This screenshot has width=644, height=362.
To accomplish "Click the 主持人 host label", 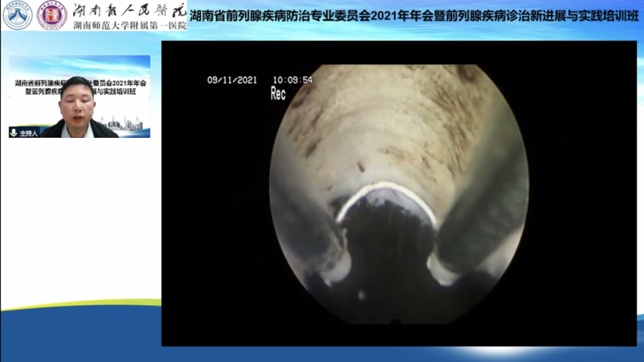I will 29,133.
